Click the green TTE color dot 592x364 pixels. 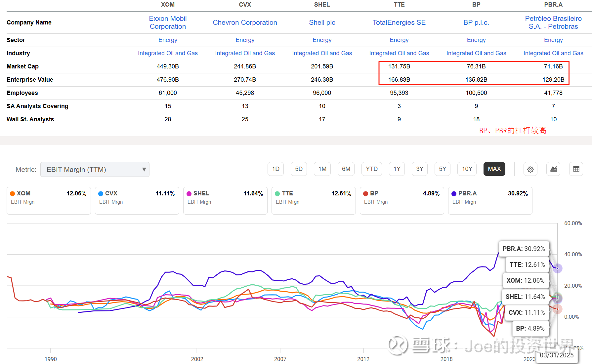[x=277, y=194]
